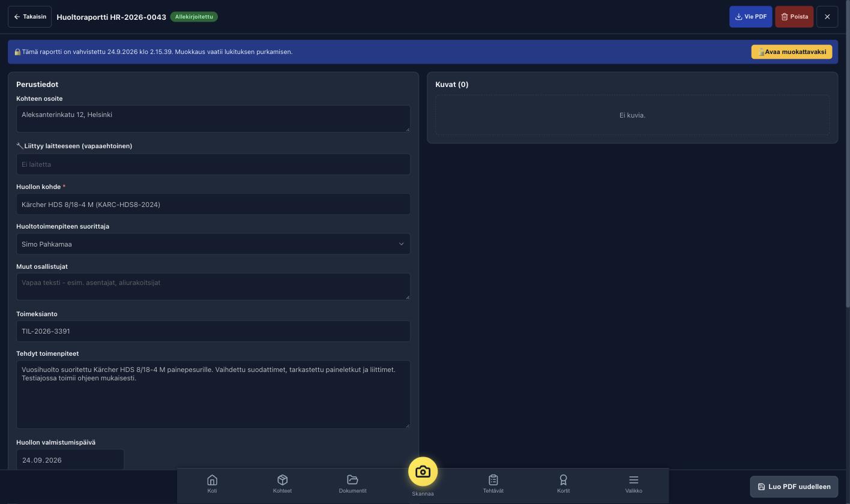Viewport: 850px width, 504px height.
Task: Tap the yellow Skannaa camera button
Action: (x=423, y=472)
